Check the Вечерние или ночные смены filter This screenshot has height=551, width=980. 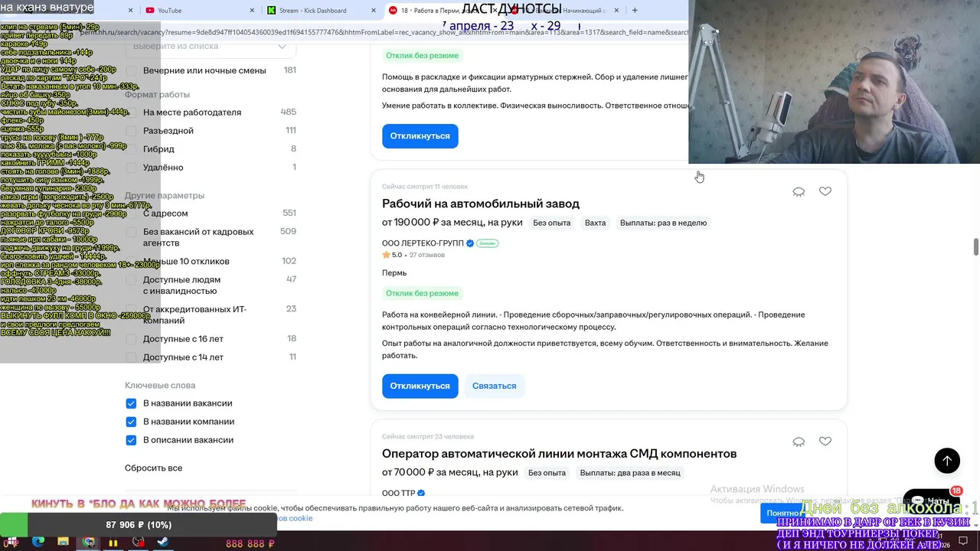131,70
